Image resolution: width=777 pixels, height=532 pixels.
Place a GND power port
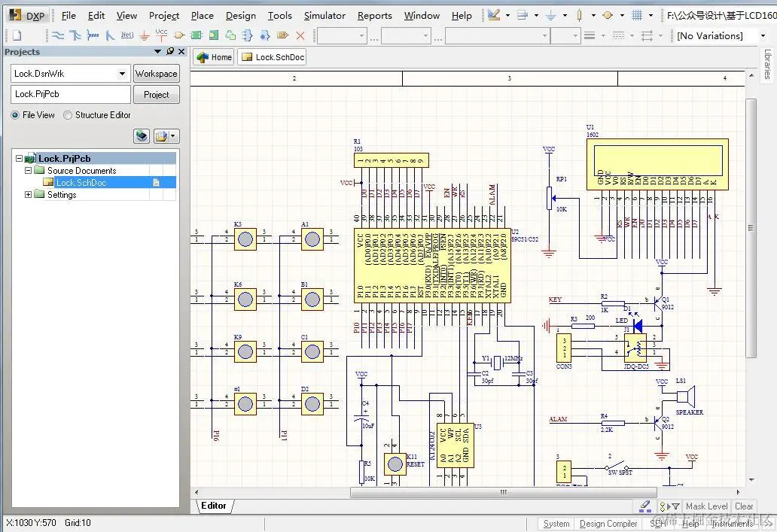point(144,35)
